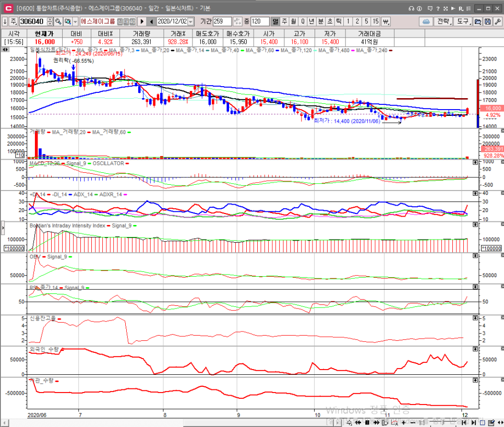This screenshot has height=427, width=504.
Task: Collapse the MACD indicator panel arrow
Action: 475,162
